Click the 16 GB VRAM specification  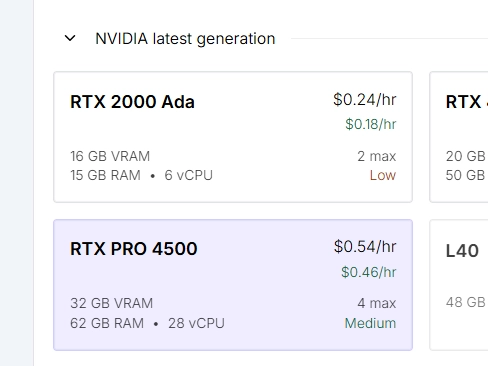(x=110, y=156)
